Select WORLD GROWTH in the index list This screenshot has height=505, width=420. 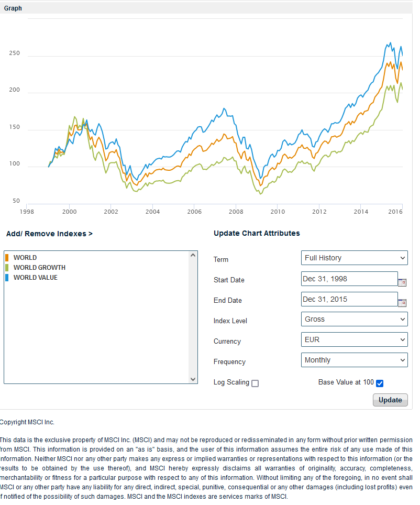pos(39,268)
